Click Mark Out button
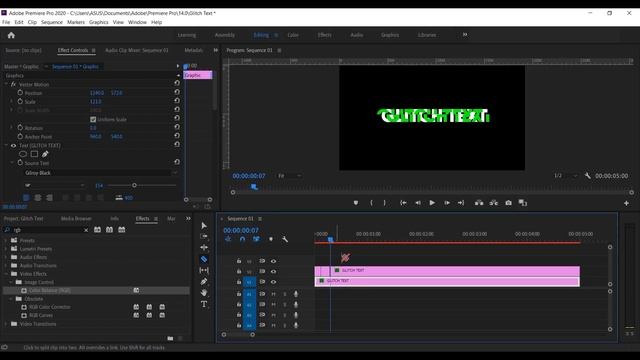 click(x=384, y=203)
